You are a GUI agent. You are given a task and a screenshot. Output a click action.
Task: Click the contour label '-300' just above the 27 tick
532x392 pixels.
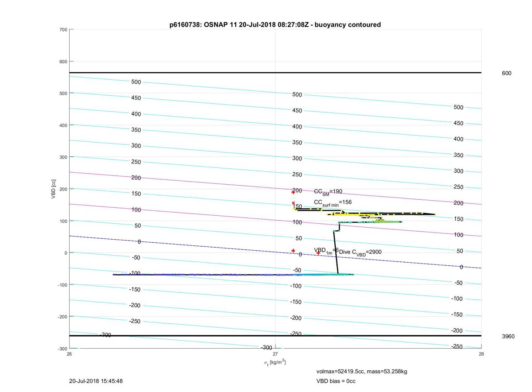266,348
